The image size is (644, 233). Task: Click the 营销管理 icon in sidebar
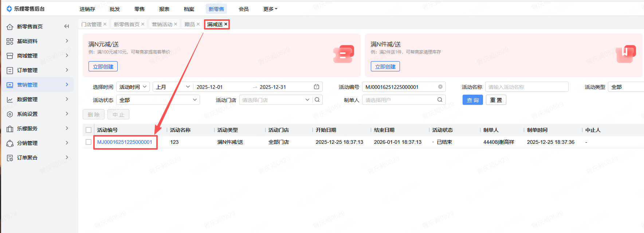click(10, 85)
